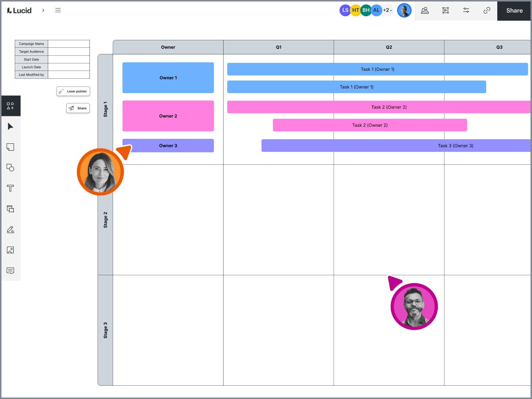Select collaborator avatar LS
This screenshot has height=399, width=532.
click(345, 10)
